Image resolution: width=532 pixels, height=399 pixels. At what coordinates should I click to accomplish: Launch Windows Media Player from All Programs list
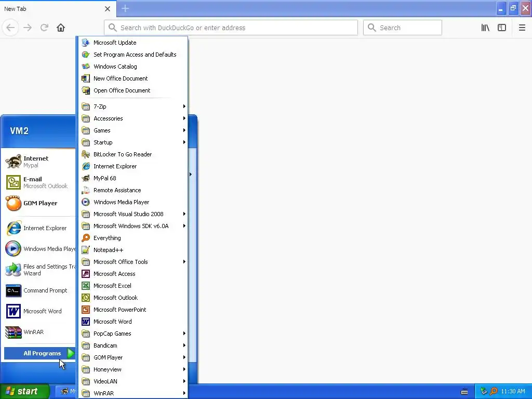[133, 202]
